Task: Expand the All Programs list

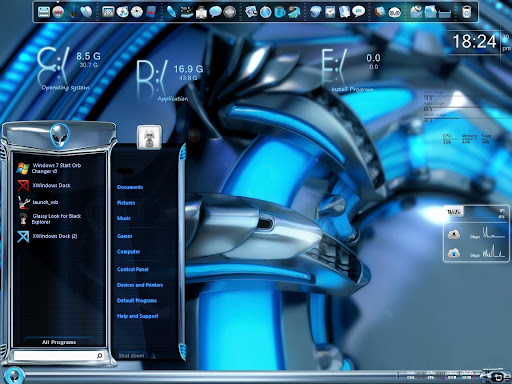Action: click(59, 342)
